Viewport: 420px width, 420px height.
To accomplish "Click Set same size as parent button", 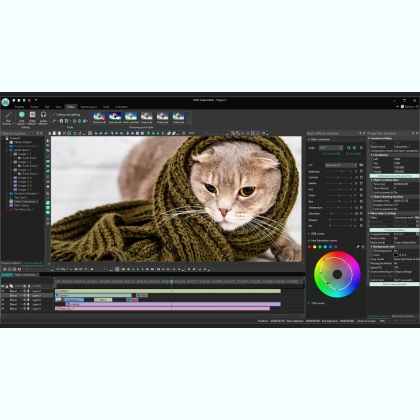I will [x=394, y=176].
